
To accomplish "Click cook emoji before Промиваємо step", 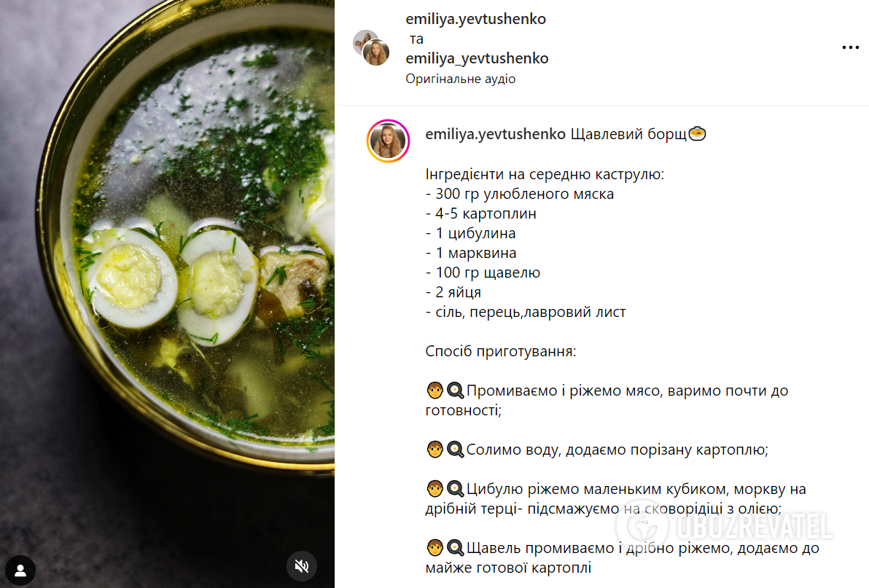I will coord(434,391).
